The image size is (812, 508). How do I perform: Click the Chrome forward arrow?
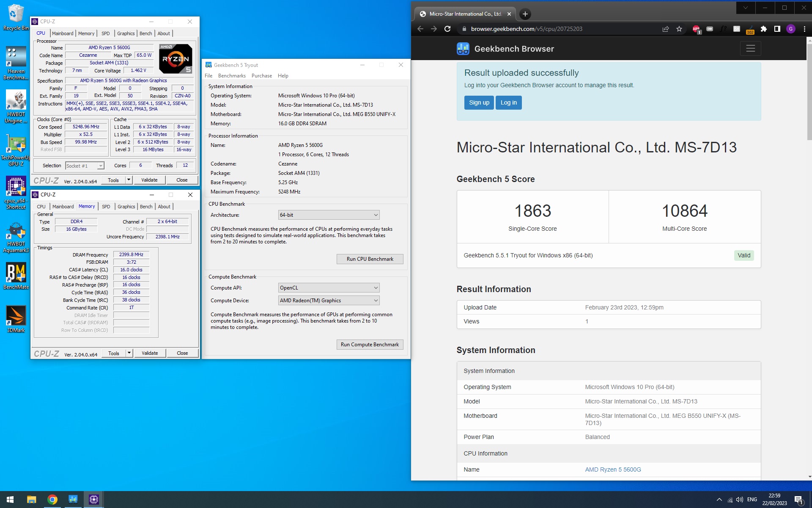[x=433, y=29]
